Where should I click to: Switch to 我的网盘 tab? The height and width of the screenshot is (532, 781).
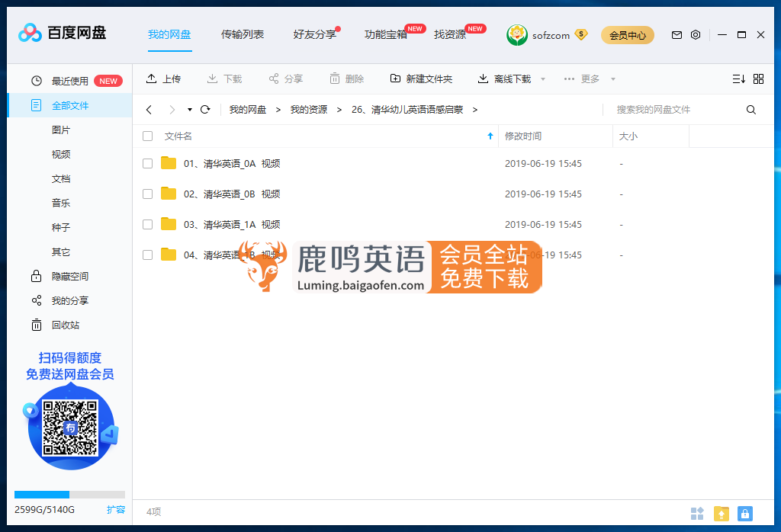169,34
